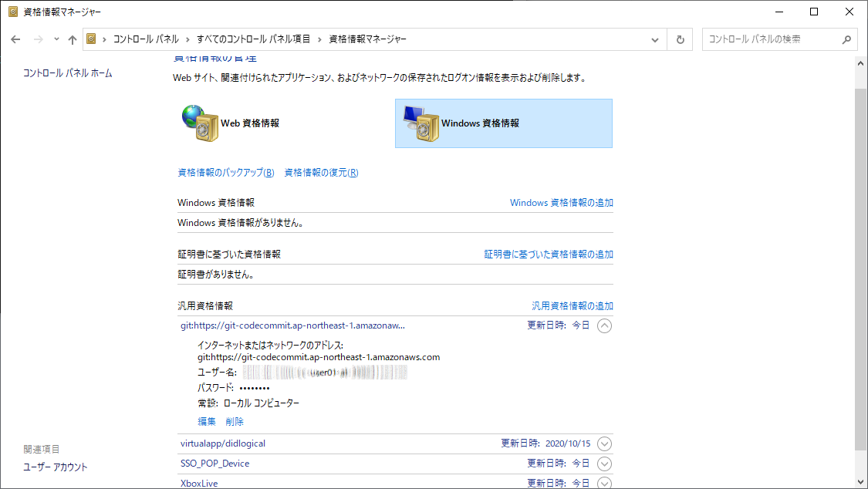Maximize the 資格情報マネージャー window

click(x=814, y=12)
